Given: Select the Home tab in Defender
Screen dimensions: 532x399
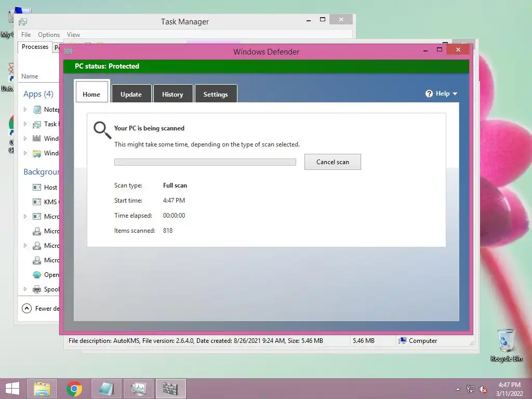Looking at the screenshot, I should pyautogui.click(x=91, y=91).
